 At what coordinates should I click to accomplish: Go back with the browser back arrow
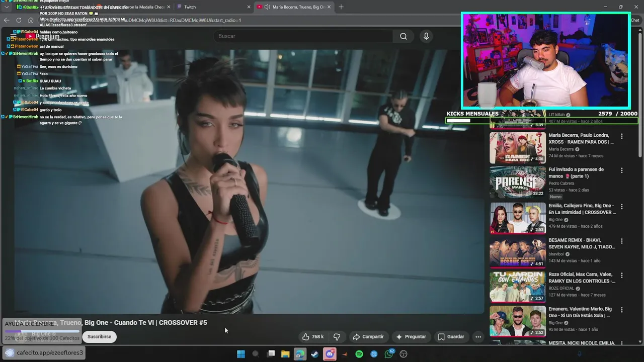coord(7,20)
